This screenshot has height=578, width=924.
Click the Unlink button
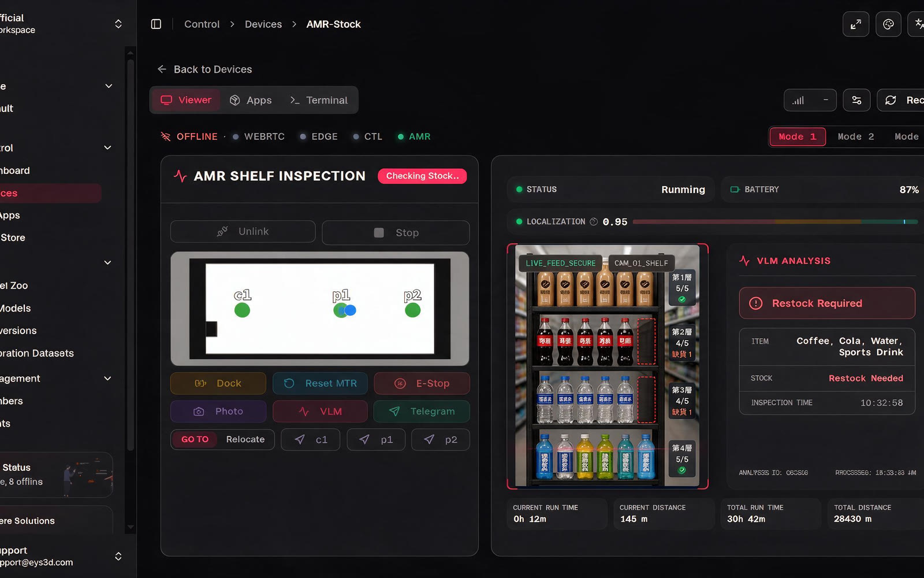(243, 231)
